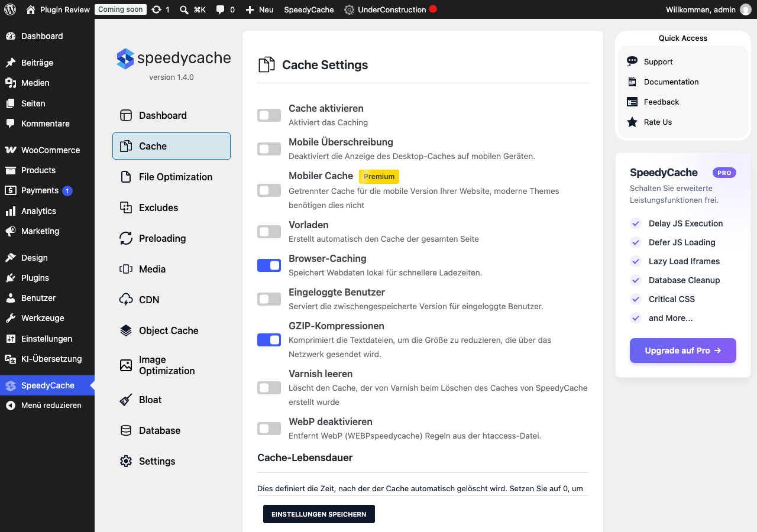Click the Marketing megaphone icon
This screenshot has height=532, width=757.
click(x=11, y=231)
